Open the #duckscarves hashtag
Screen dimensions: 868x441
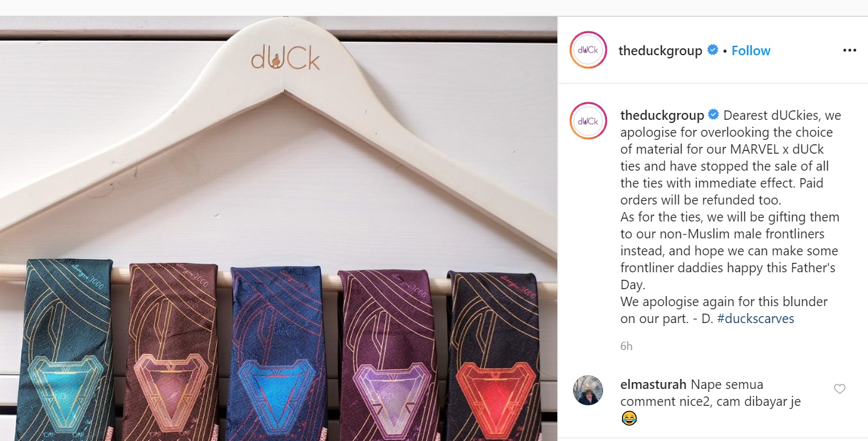(x=756, y=319)
